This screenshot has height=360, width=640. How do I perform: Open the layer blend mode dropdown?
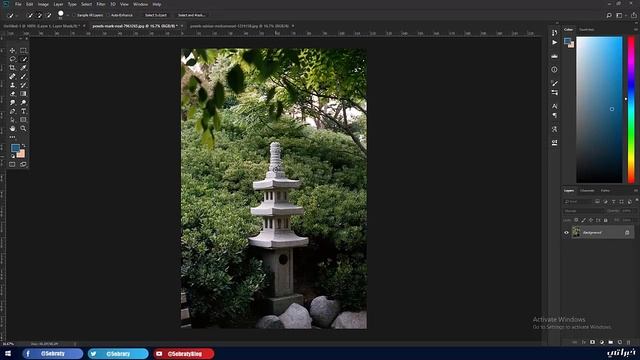583,211
